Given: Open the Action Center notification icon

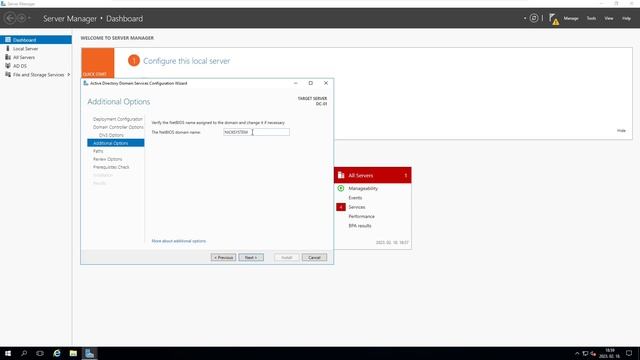Looking at the screenshot, I should (629, 353).
